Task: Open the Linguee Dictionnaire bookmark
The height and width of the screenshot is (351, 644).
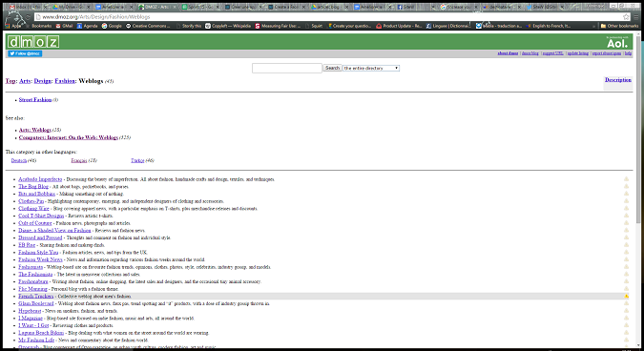Action: [x=448, y=26]
